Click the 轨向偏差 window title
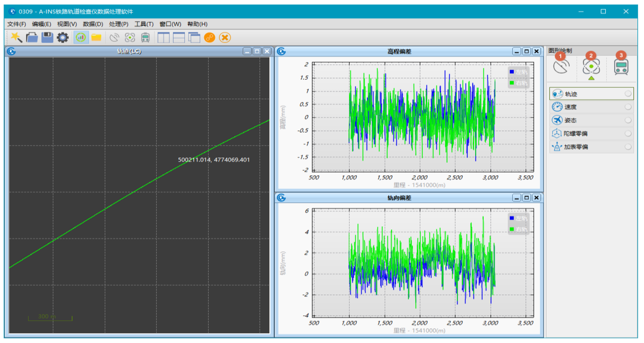 [399, 198]
